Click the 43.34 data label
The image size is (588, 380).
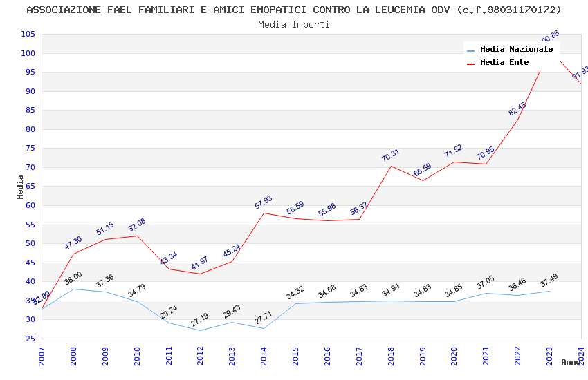click(169, 258)
